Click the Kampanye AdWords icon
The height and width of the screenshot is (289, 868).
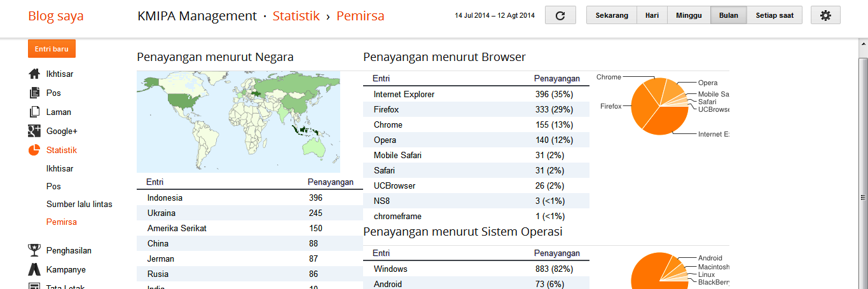[34, 269]
